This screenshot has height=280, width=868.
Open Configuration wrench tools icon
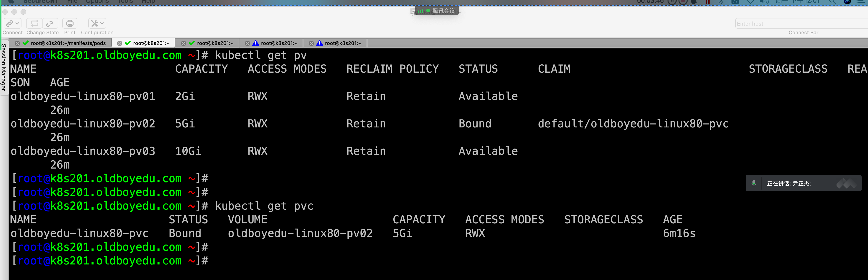pos(94,23)
